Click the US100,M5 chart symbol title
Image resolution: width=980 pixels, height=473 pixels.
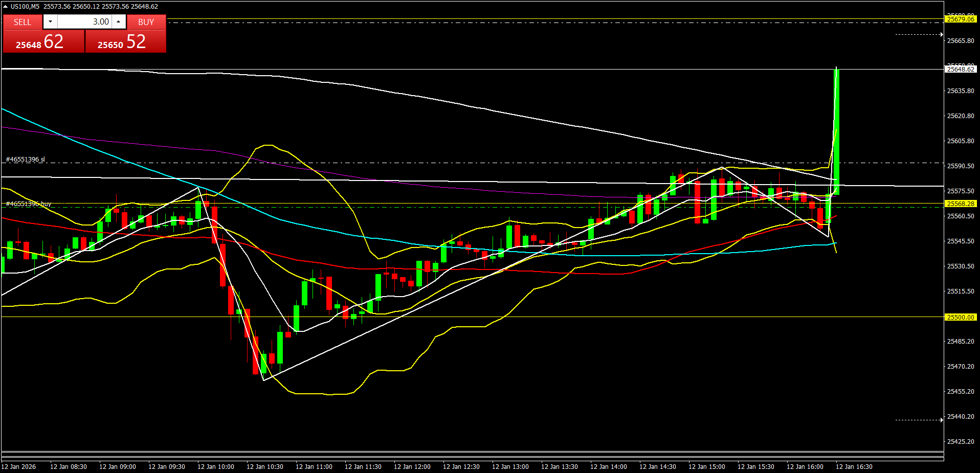tap(25, 7)
